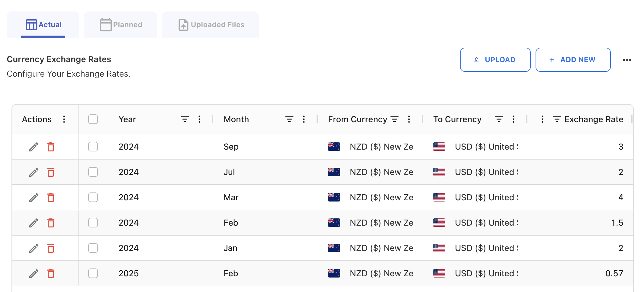Filter the To Currency column
The width and height of the screenshot is (644, 292).
tap(499, 119)
